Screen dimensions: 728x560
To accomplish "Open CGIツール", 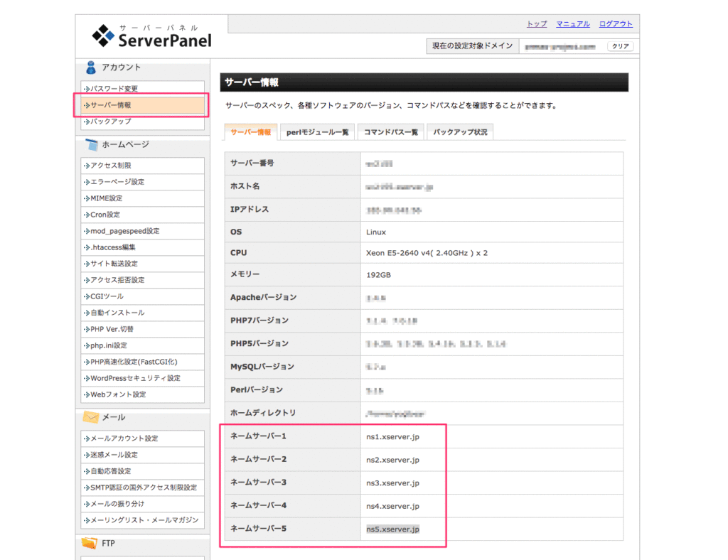I will pyautogui.click(x=142, y=296).
